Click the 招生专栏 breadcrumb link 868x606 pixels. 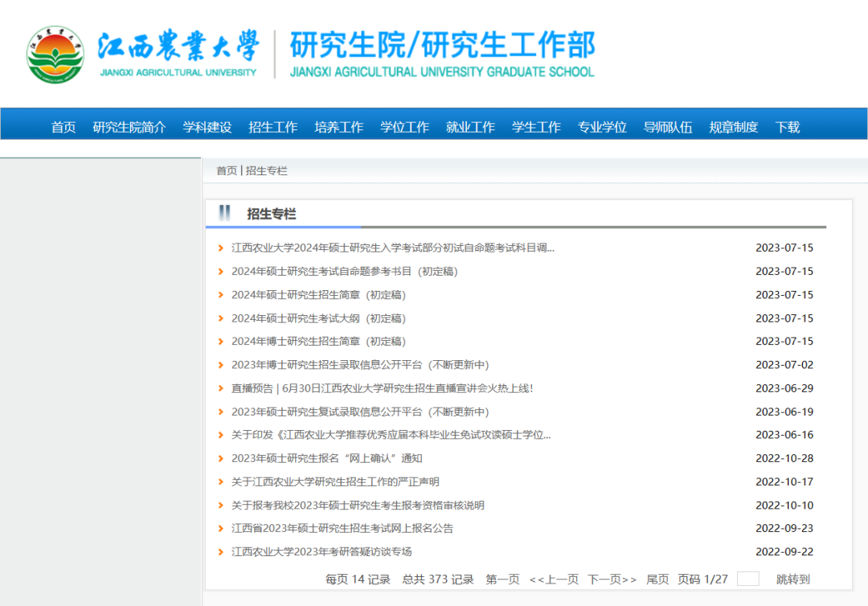[x=266, y=170]
